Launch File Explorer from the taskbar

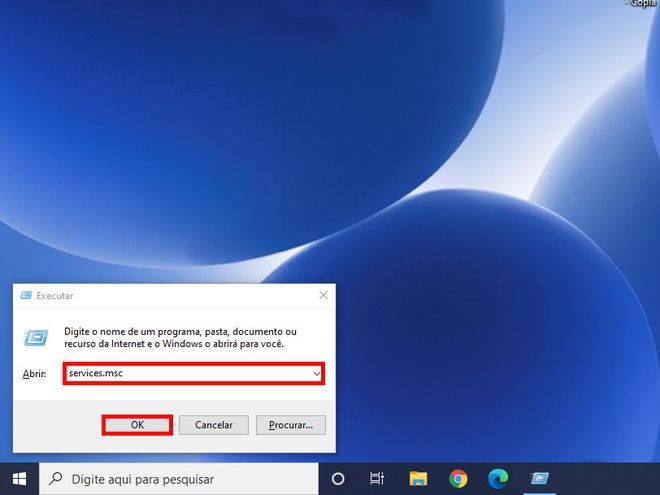[x=418, y=479]
